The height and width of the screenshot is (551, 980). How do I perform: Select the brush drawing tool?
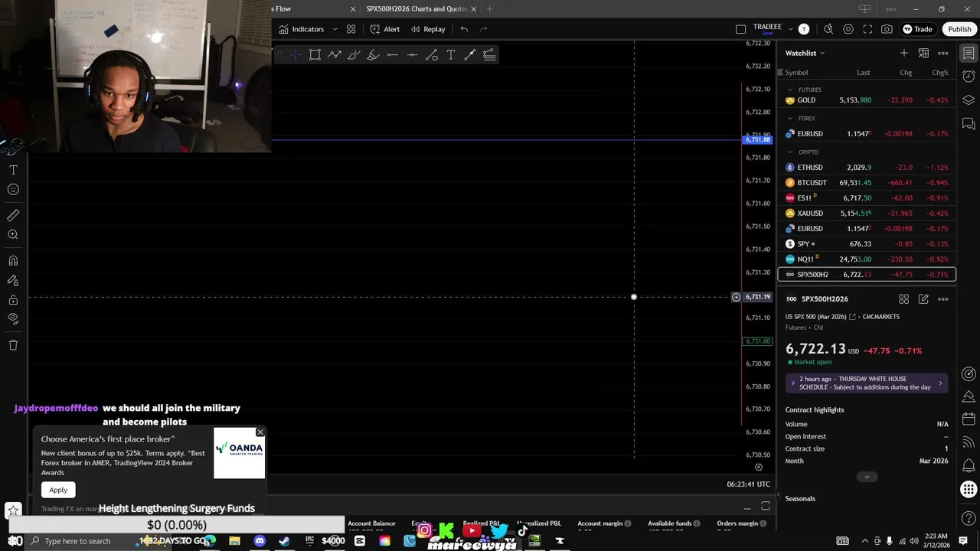354,54
